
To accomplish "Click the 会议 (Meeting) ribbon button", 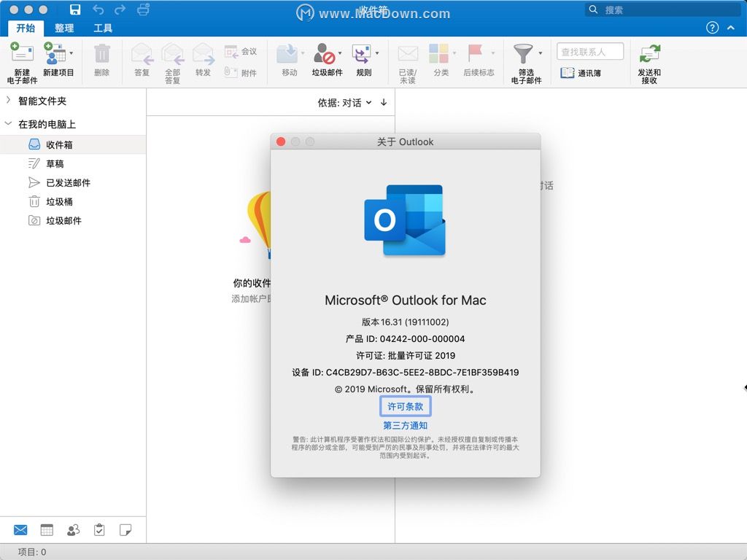I will click(x=241, y=52).
